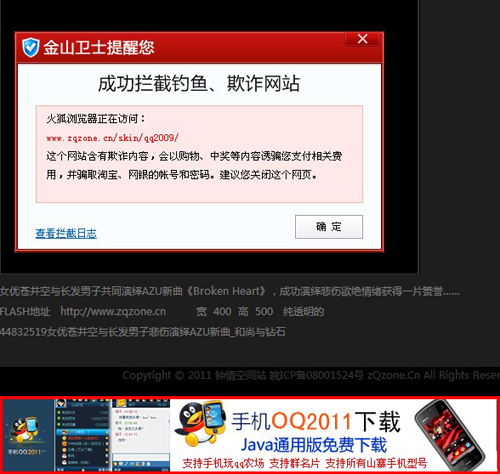Click the 支持所有山寨手机型号 text

376,463
